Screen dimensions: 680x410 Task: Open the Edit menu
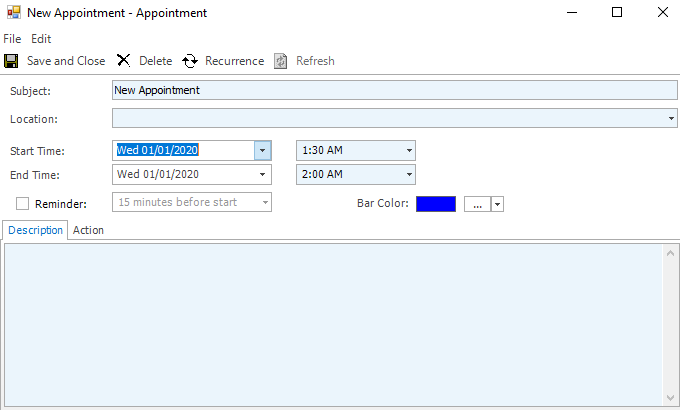click(x=41, y=39)
